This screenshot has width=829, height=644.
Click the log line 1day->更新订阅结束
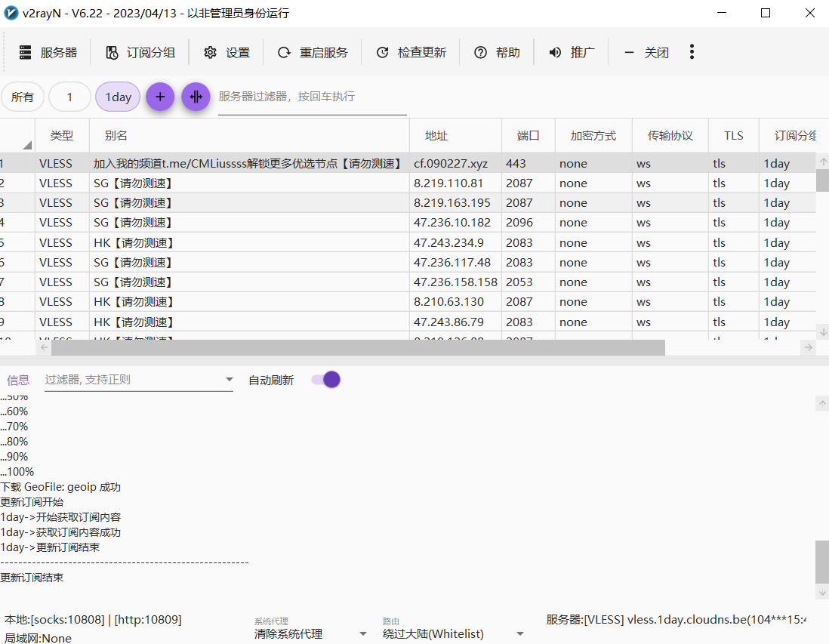click(51, 547)
